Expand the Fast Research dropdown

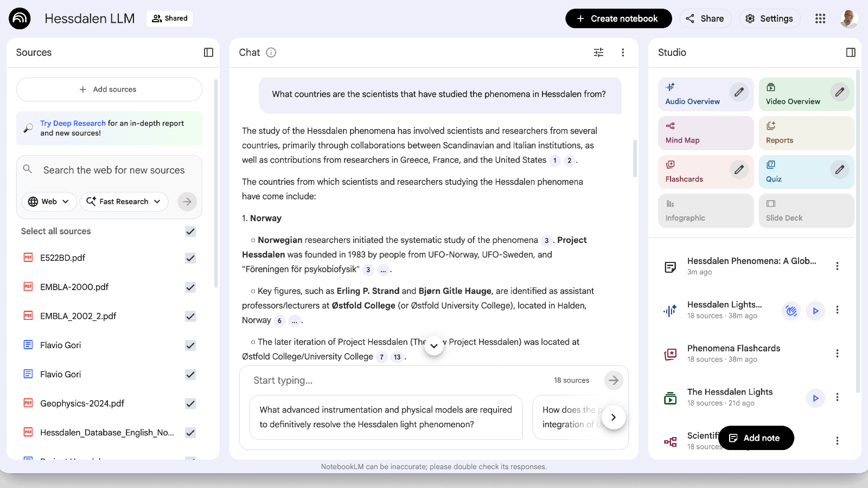[124, 202]
